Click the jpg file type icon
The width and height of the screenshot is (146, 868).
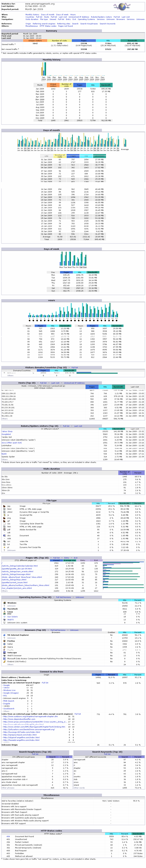point(4,506)
